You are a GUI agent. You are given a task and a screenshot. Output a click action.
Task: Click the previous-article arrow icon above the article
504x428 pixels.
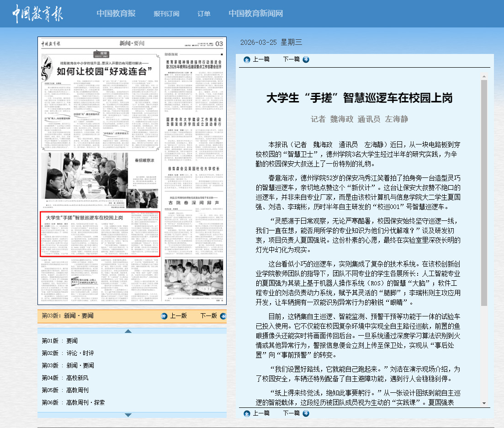pyautogui.click(x=247, y=59)
